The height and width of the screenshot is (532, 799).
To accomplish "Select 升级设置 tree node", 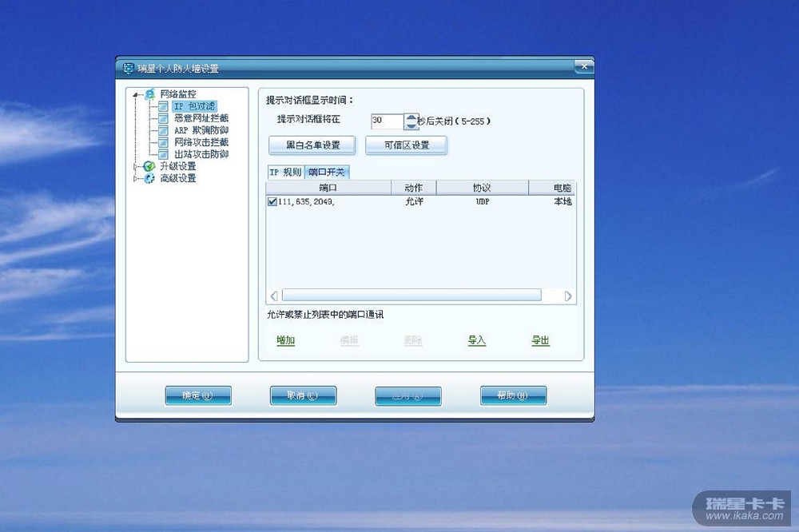I will (178, 166).
